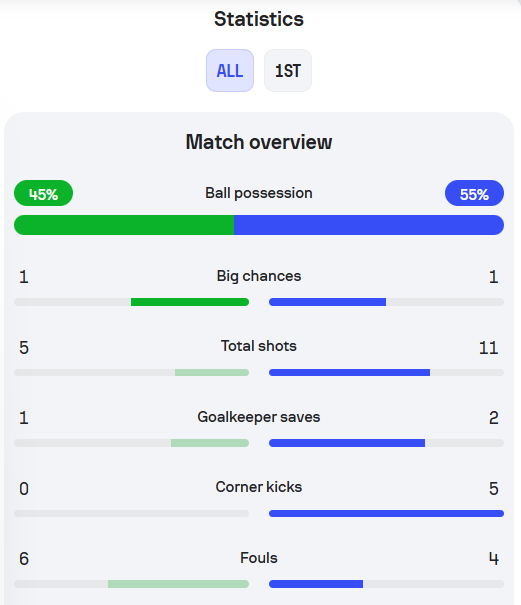The image size is (521, 605).
Task: Click the blue segment of possession bar
Action: (x=369, y=225)
